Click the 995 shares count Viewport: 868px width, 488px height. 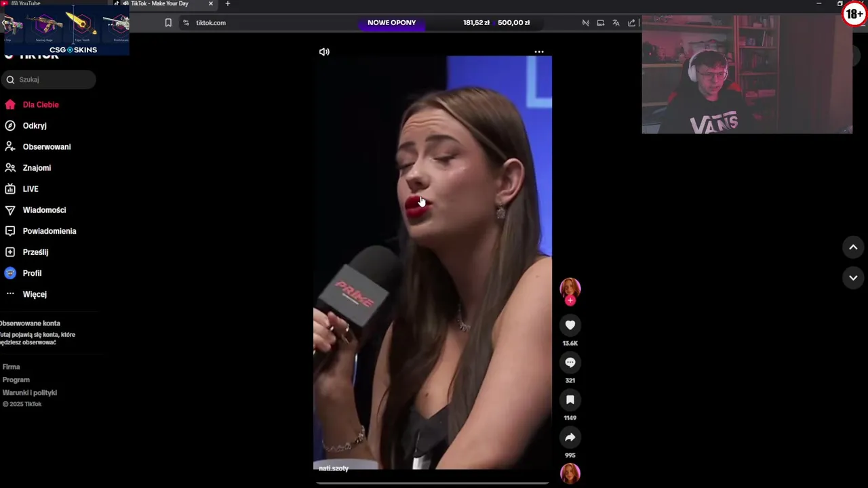(x=570, y=455)
